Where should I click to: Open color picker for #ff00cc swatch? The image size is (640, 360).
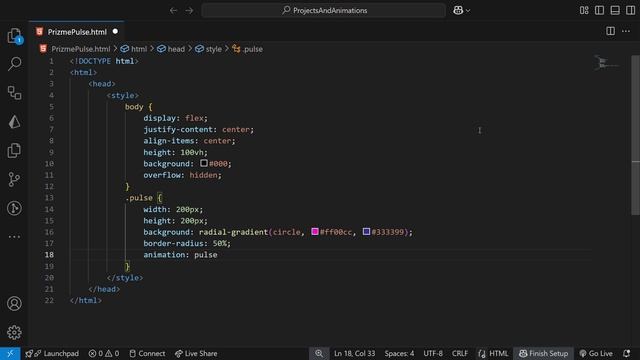[315, 231]
